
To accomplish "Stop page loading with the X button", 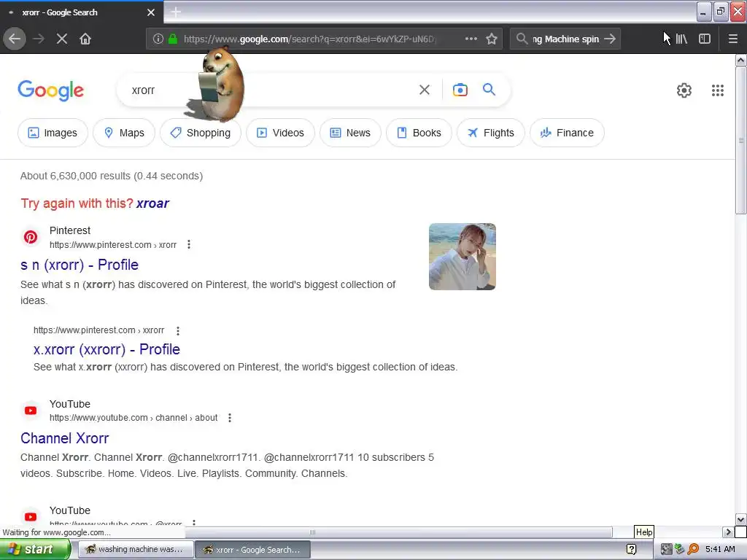I will click(x=62, y=39).
